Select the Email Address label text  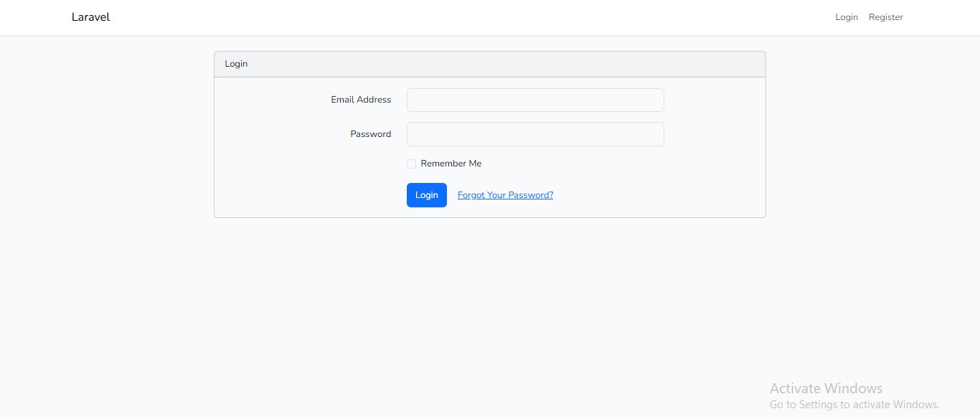361,100
